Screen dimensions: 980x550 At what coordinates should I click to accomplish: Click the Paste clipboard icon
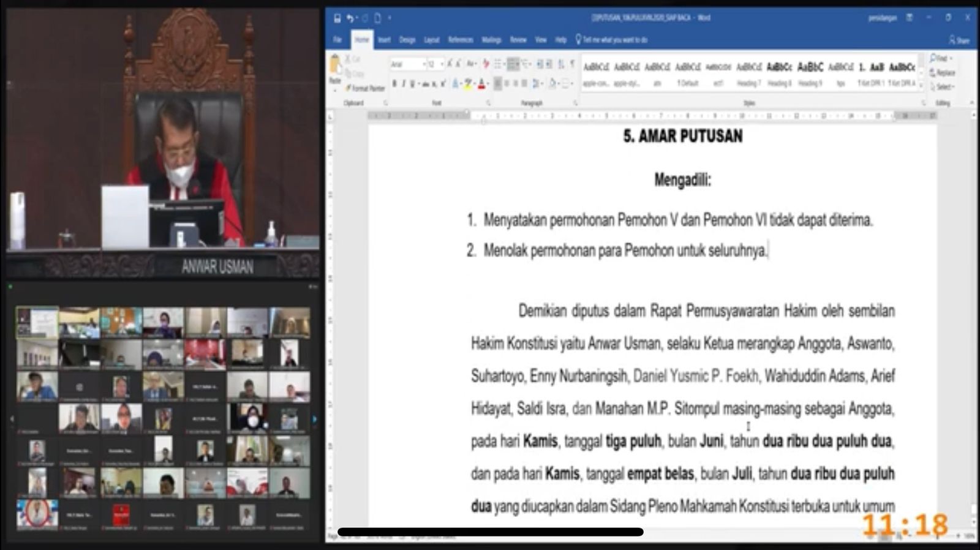335,65
